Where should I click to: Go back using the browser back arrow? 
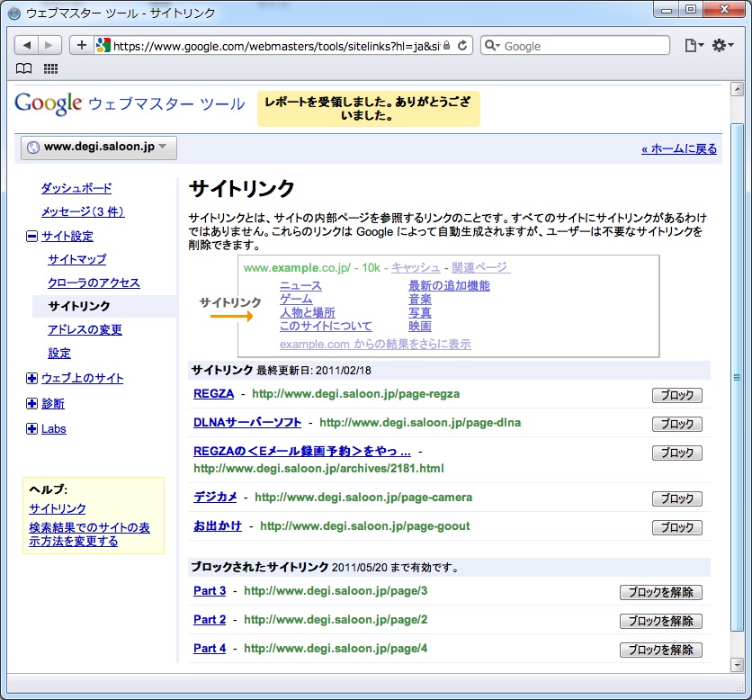(26, 46)
